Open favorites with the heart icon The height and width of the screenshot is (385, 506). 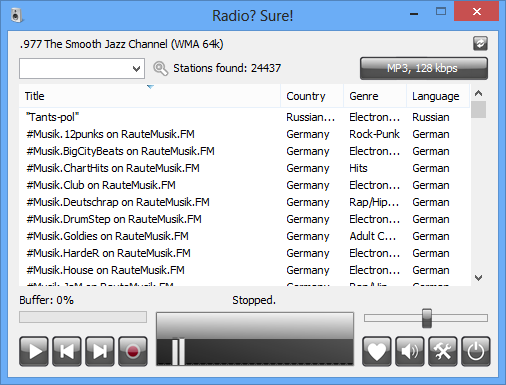pyautogui.click(x=377, y=351)
